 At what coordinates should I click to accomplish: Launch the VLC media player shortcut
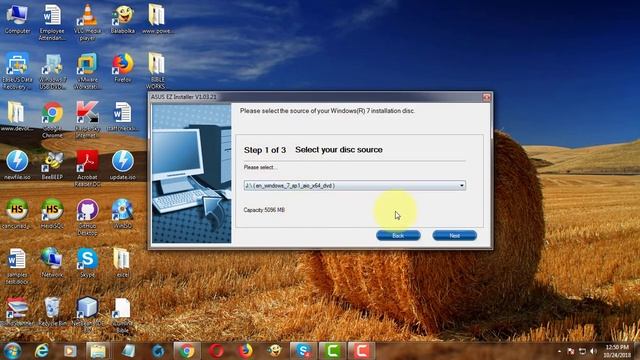coord(87,22)
